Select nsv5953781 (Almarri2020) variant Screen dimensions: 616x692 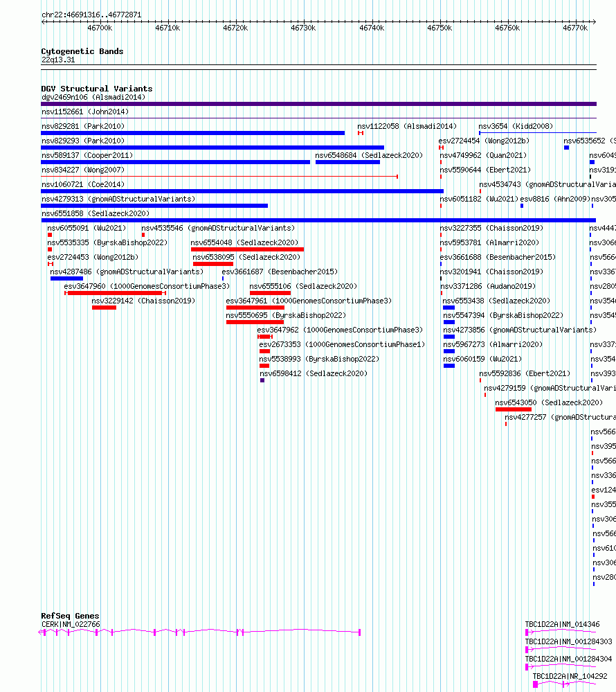489,242
